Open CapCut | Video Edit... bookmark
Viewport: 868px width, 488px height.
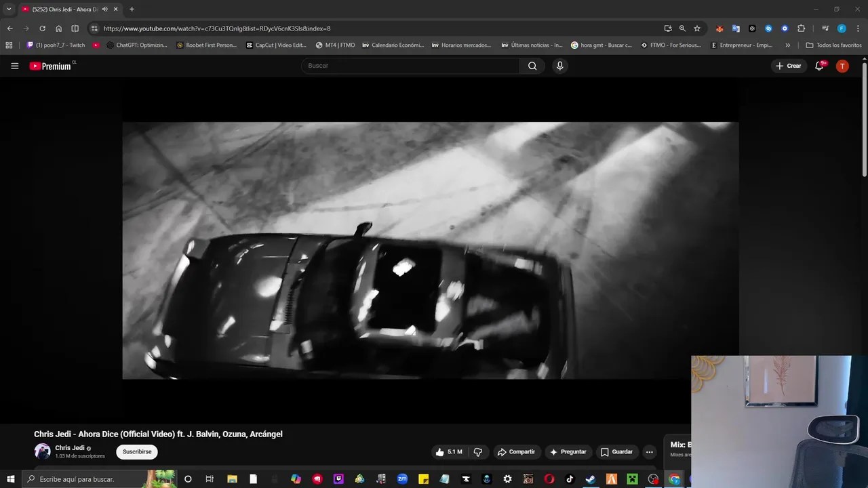(x=277, y=45)
